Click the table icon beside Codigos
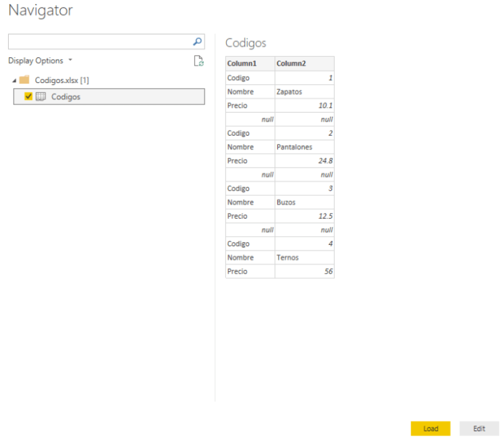Image resolution: width=504 pixels, height=442 pixels. tap(41, 97)
